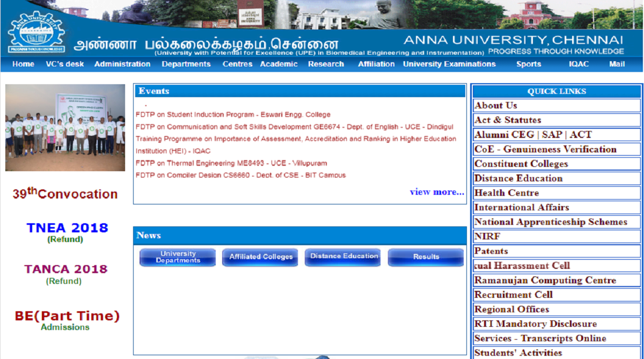Screen dimensions: 644x359
Task: Open the NIRF quick link
Action: [487, 236]
